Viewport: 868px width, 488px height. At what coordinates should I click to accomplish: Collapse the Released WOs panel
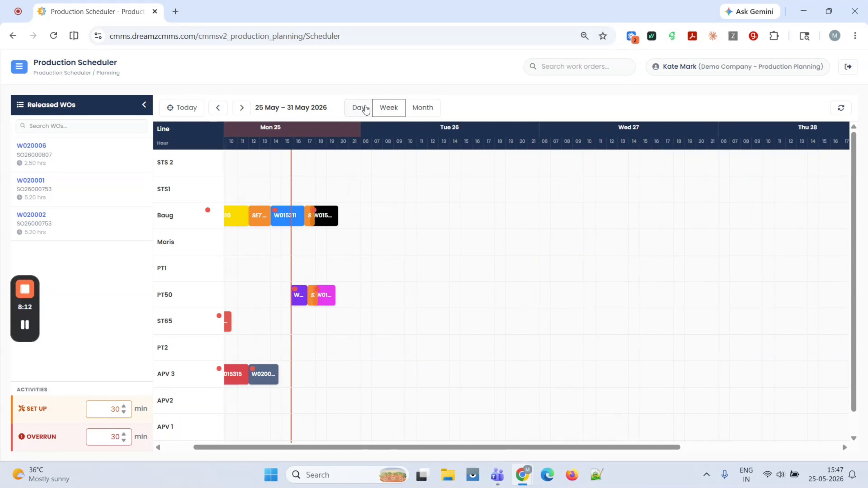point(144,105)
